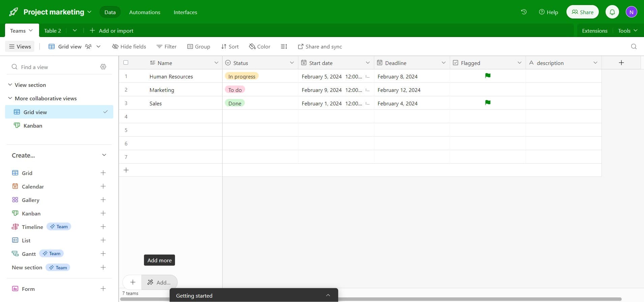Screen dimensions: 644x302
Task: Switch to the Table 2 tab
Action: tap(53, 31)
